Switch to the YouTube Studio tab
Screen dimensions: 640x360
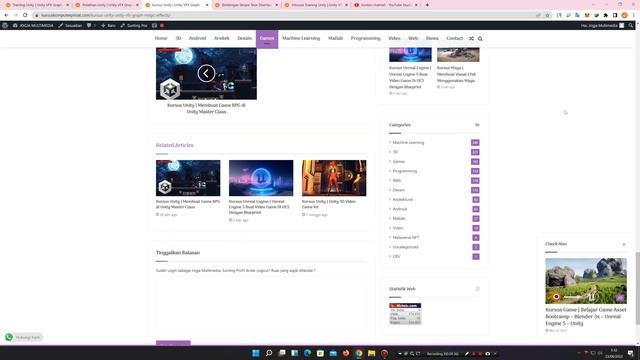click(x=386, y=5)
